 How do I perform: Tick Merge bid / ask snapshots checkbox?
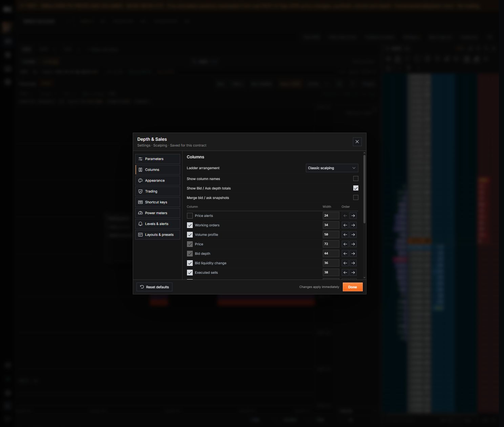pos(356,198)
